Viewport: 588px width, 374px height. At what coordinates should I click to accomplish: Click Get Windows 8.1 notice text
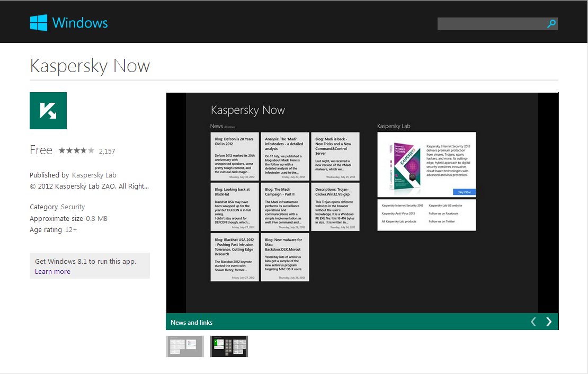[x=85, y=262]
